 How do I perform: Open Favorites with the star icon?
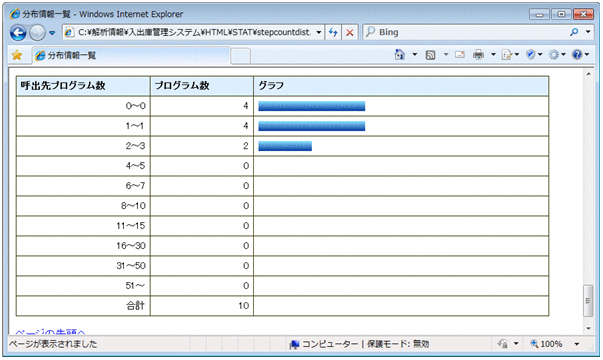coord(17,55)
